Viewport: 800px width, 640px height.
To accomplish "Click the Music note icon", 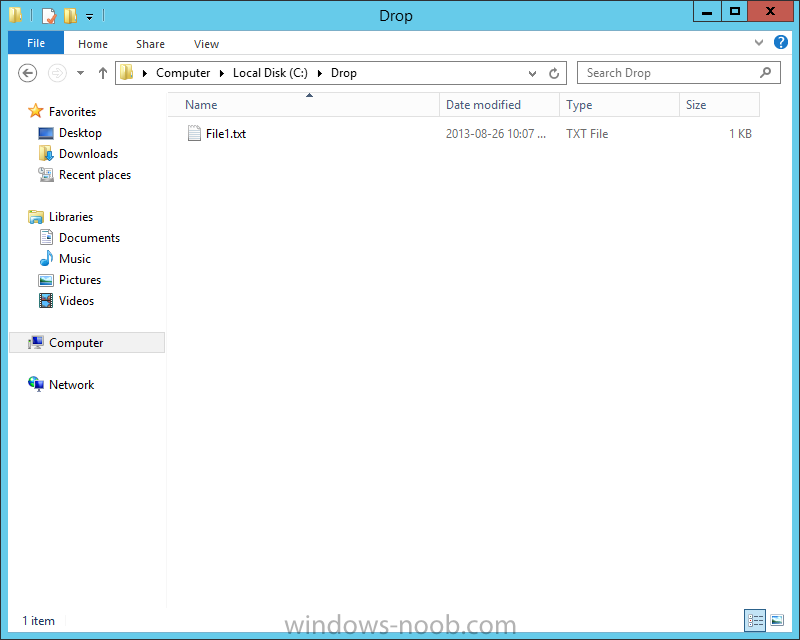I will (x=46, y=258).
